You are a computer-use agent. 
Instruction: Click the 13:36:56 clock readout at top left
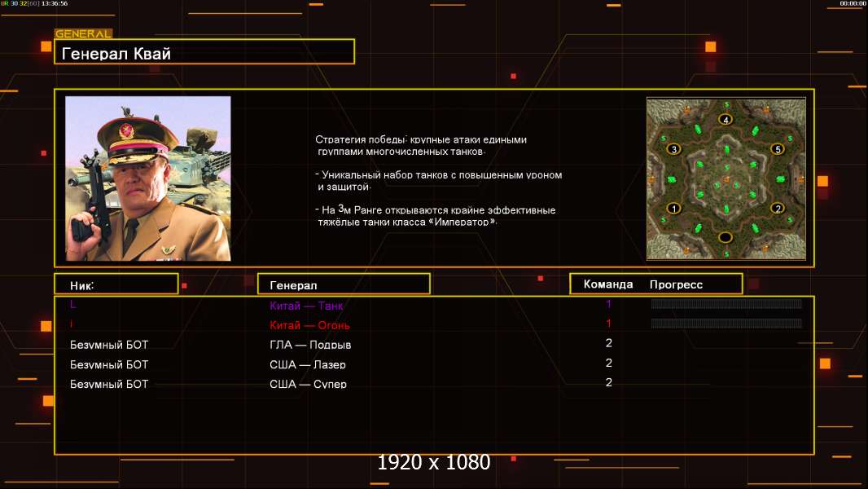[55, 3]
